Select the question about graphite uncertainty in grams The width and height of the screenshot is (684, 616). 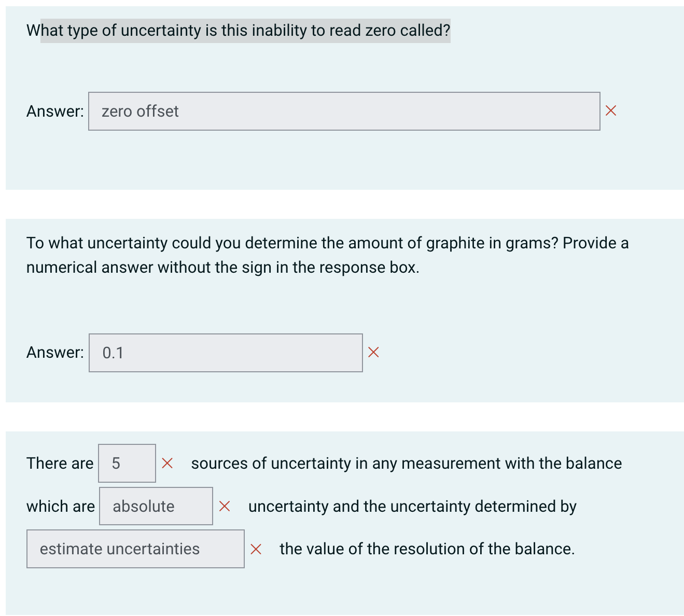point(327,254)
